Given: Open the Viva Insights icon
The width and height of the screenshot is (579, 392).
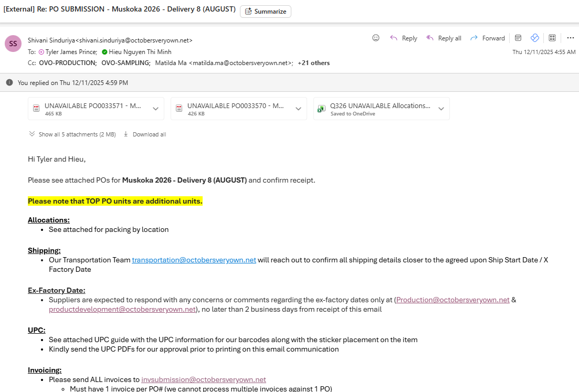Looking at the screenshot, I should pos(535,38).
